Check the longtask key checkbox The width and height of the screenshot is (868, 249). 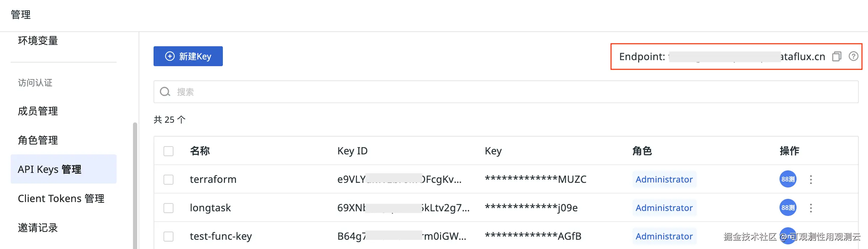pyautogui.click(x=168, y=208)
